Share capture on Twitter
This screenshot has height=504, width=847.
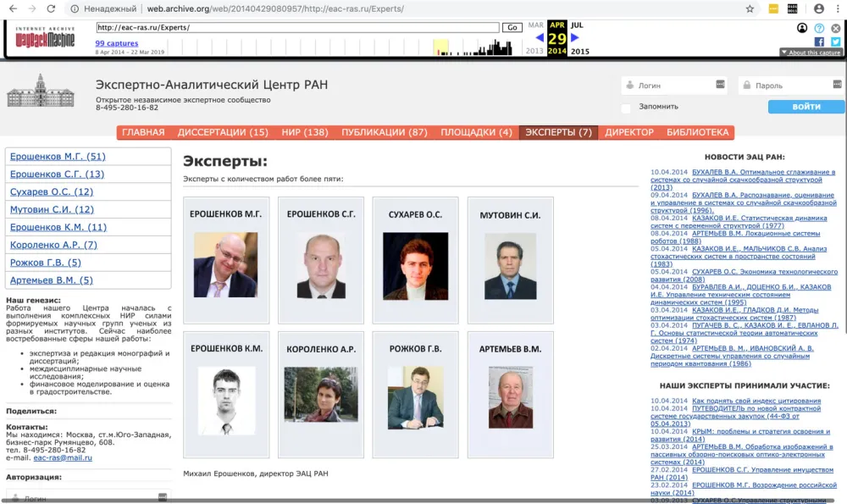point(835,42)
